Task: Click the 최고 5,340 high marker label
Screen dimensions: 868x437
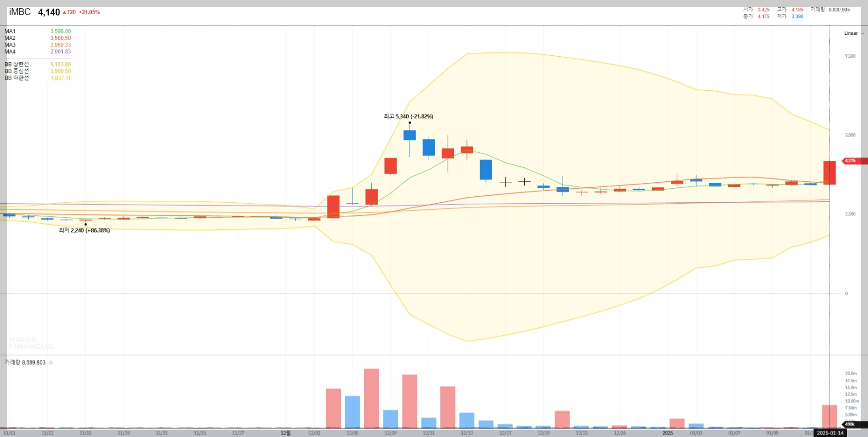Action: (x=408, y=116)
